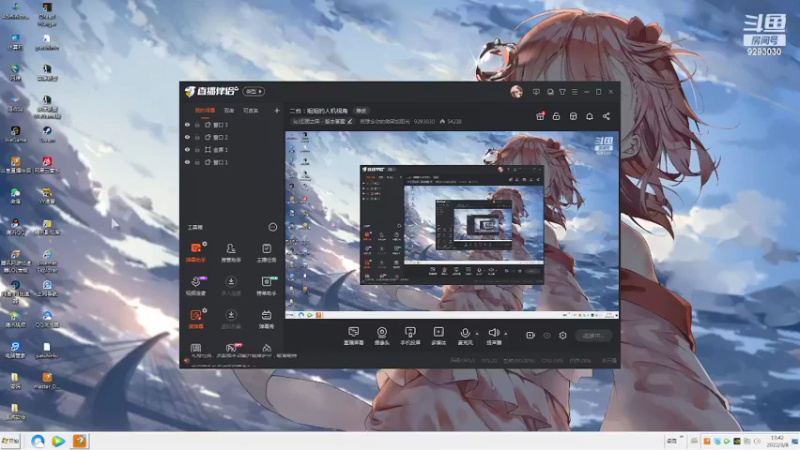
Task: Click the padlock icon in the top-right toolbar
Action: pyautogui.click(x=556, y=116)
